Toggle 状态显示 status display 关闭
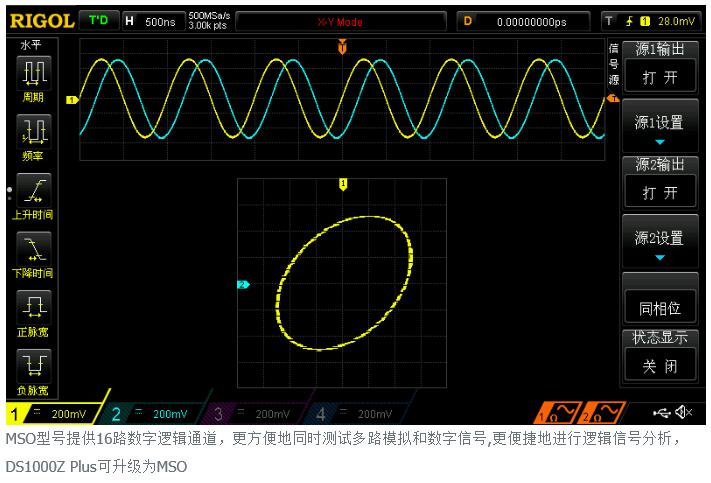 659,366
